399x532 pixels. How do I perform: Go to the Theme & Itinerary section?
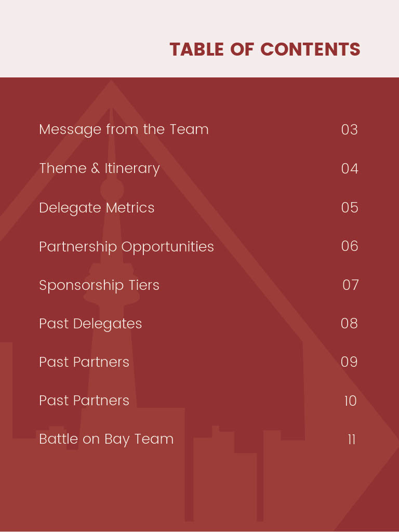(99, 168)
